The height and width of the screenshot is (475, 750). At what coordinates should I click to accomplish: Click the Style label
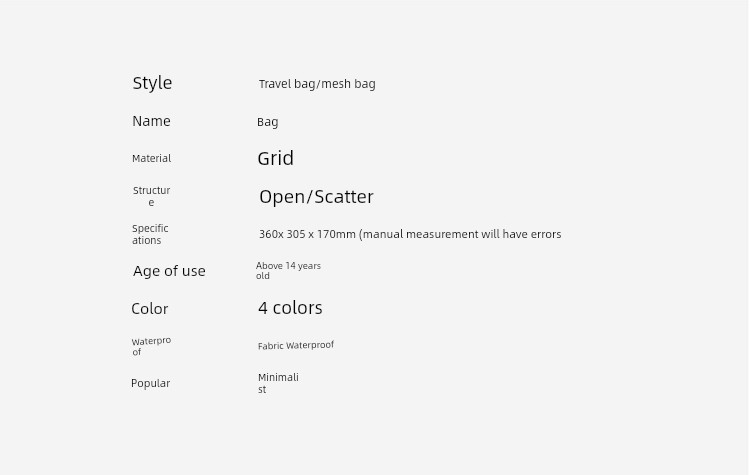152,83
